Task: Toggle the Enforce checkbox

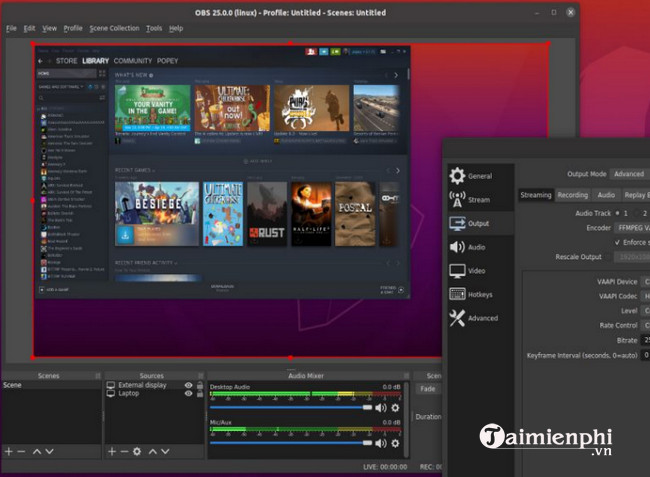Action: click(x=617, y=242)
